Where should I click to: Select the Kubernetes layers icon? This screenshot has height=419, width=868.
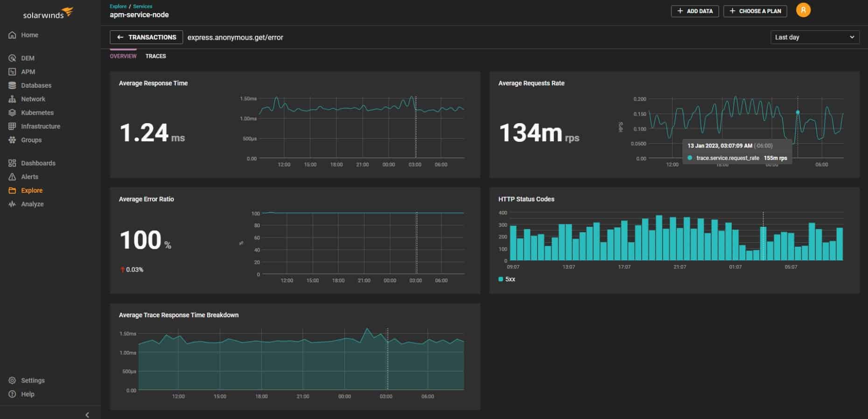point(12,112)
